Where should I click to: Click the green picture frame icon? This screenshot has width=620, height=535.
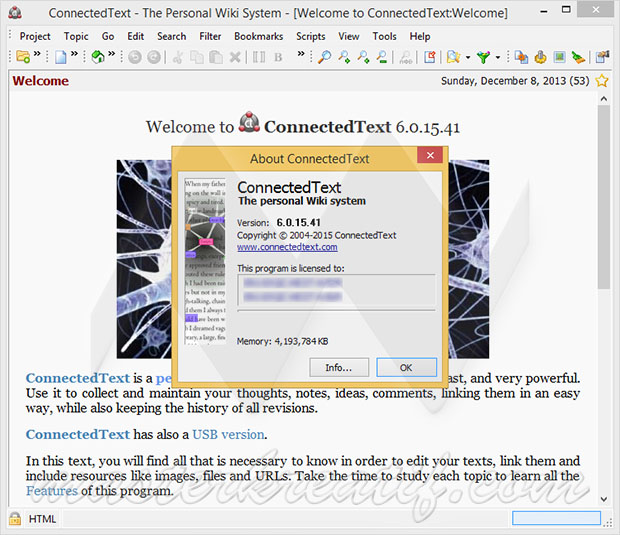(x=559, y=57)
